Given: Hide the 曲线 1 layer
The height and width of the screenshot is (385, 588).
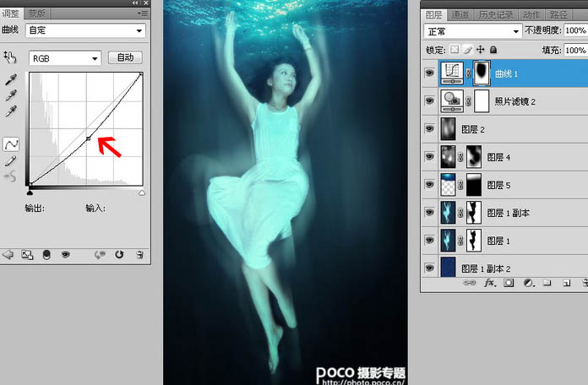Looking at the screenshot, I should 429,73.
